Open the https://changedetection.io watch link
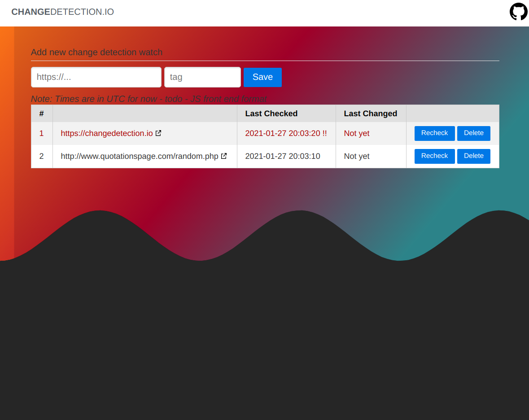The height and width of the screenshot is (420, 529). [x=107, y=133]
